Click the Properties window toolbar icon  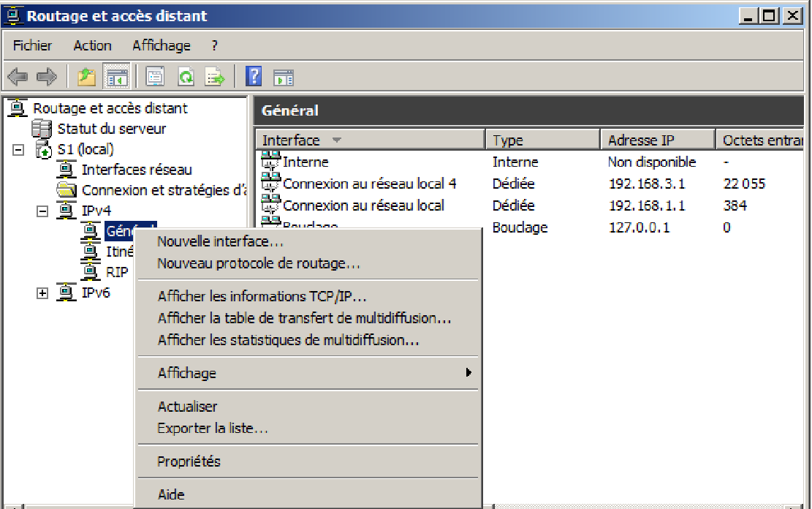pyautogui.click(x=155, y=76)
